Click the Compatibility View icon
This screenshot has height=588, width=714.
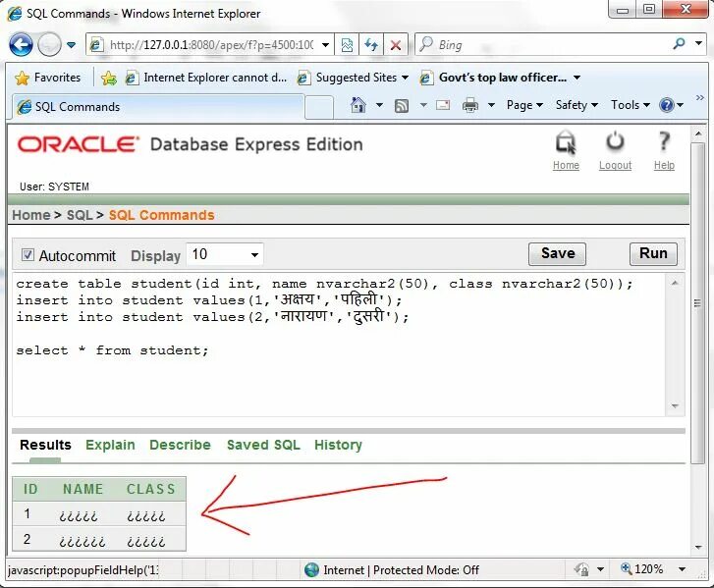pyautogui.click(x=347, y=45)
